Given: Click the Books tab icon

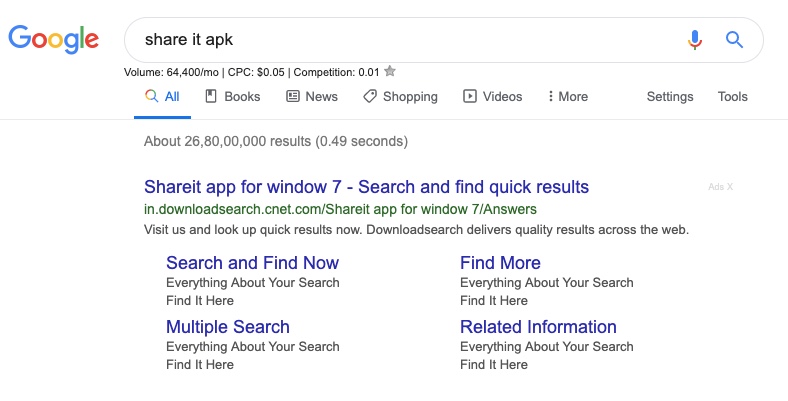Looking at the screenshot, I should tap(211, 96).
